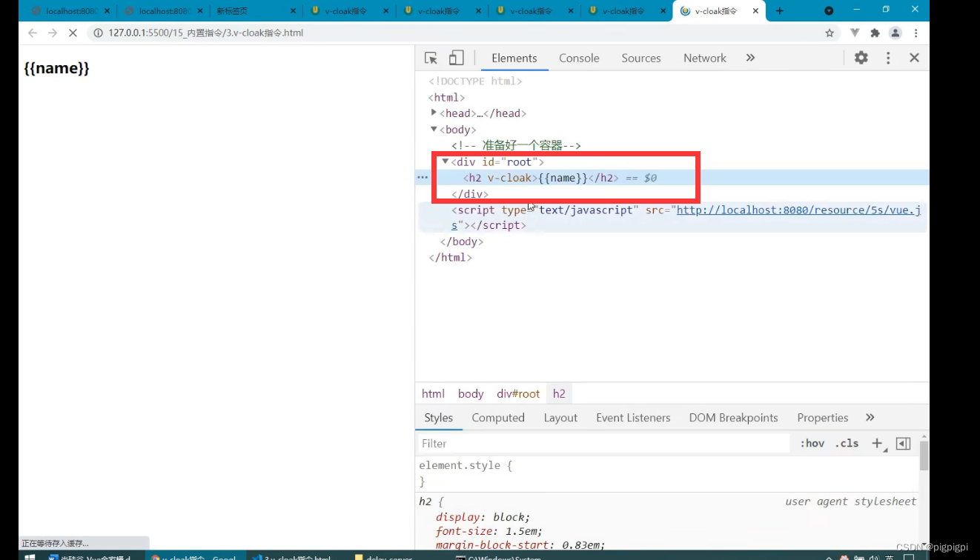
Task: Open the Extensions puzzle icon
Action: point(875,33)
